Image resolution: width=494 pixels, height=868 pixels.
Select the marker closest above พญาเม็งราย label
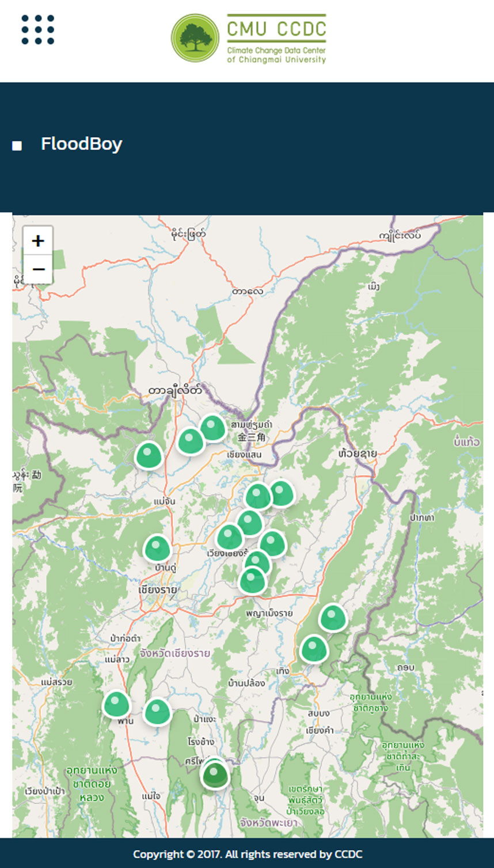[252, 580]
